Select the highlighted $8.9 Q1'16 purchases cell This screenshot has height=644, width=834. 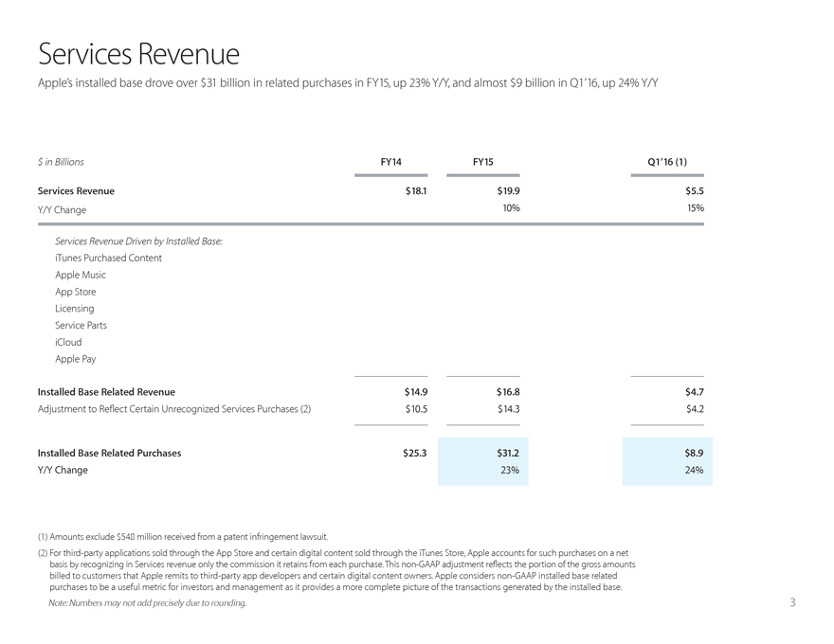[693, 453]
